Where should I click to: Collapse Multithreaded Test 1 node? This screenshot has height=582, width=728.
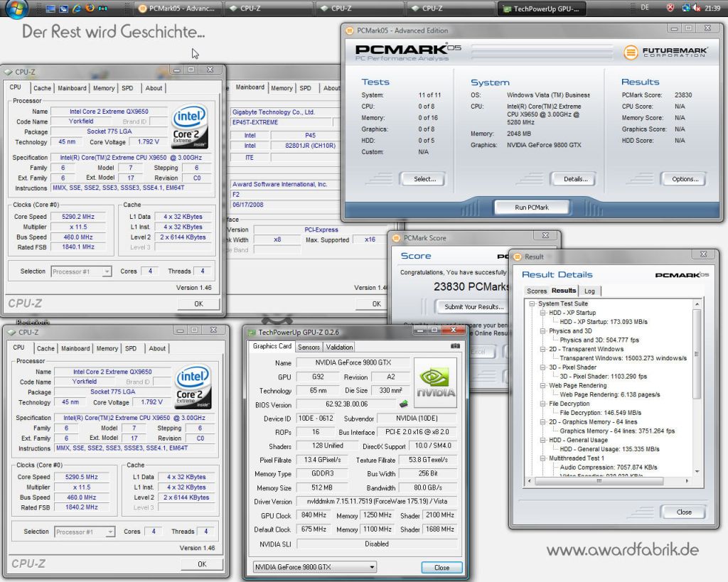(x=542, y=458)
